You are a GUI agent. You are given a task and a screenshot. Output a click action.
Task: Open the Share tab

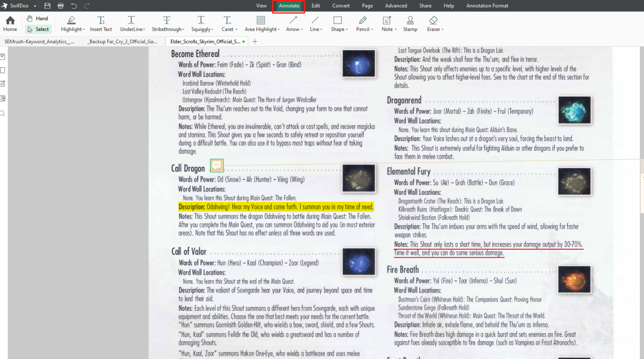(x=425, y=6)
